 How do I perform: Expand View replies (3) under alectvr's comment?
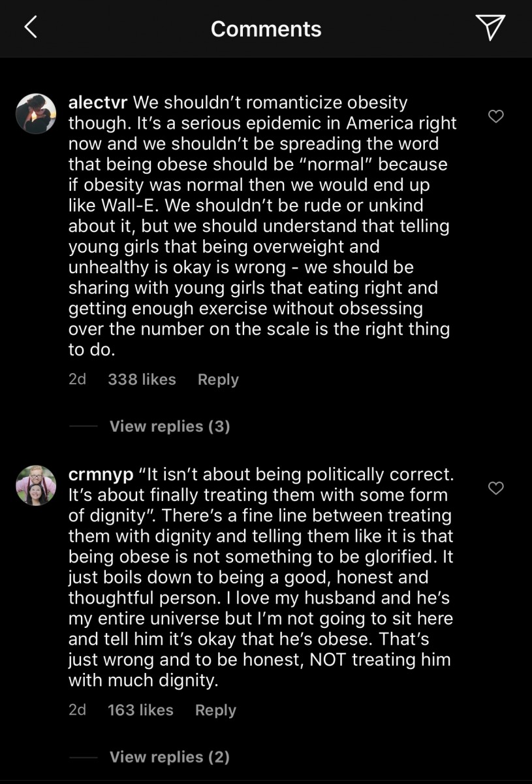tap(169, 426)
